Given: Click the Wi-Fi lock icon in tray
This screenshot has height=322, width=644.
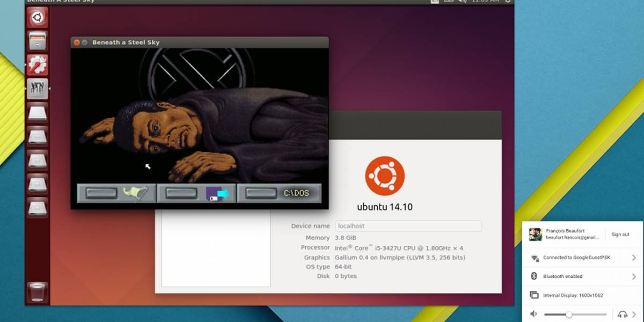Looking at the screenshot, I should pyautogui.click(x=535, y=258).
